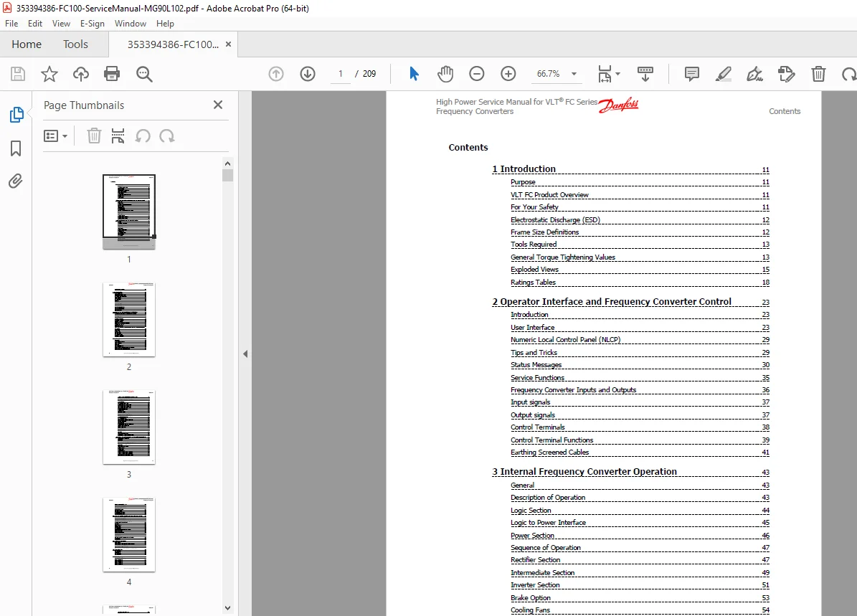Viewport: 857px width, 616px height.
Task: Select page 4 thumbnail
Action: tap(129, 534)
